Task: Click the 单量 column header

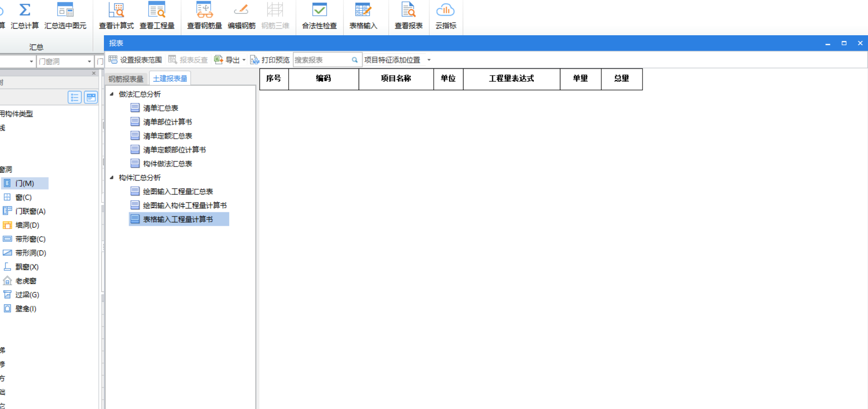Action: (580, 79)
